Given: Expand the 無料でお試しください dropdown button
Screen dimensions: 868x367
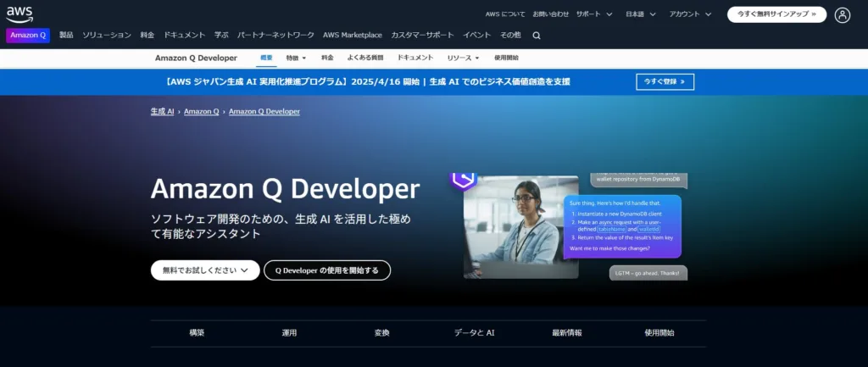Looking at the screenshot, I should click(205, 270).
